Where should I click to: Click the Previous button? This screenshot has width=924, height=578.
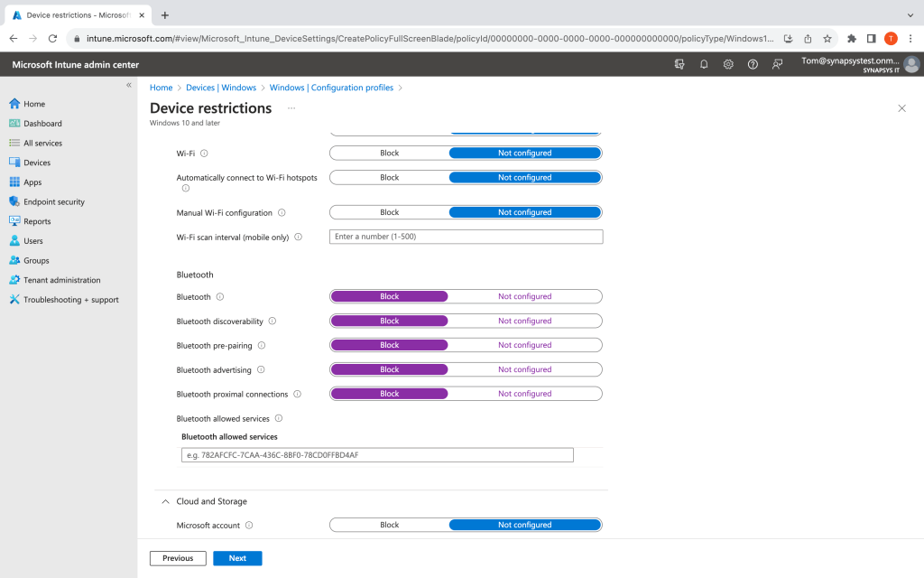tap(178, 558)
